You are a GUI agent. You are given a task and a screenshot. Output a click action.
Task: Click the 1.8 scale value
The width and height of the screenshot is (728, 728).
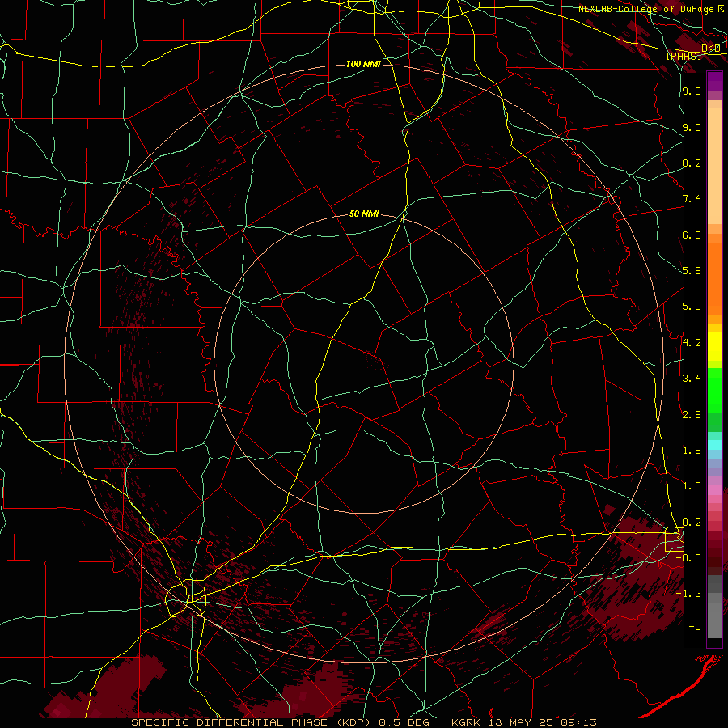(692, 451)
